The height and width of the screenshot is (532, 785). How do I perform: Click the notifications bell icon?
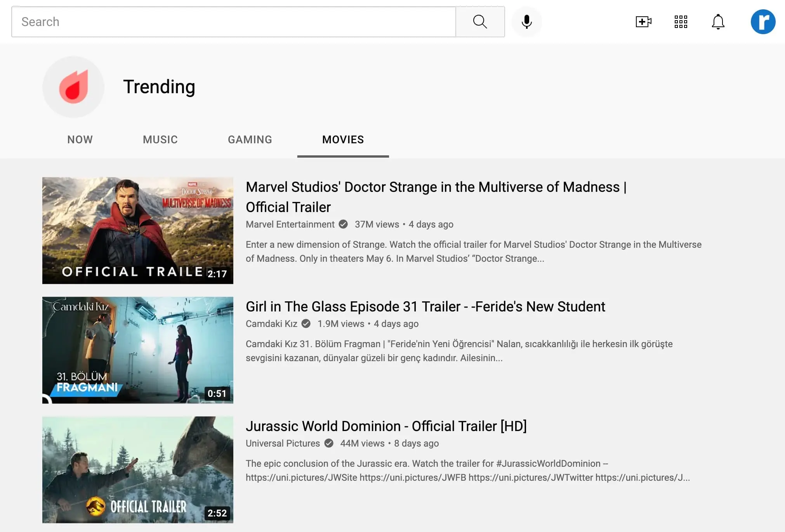719,21
